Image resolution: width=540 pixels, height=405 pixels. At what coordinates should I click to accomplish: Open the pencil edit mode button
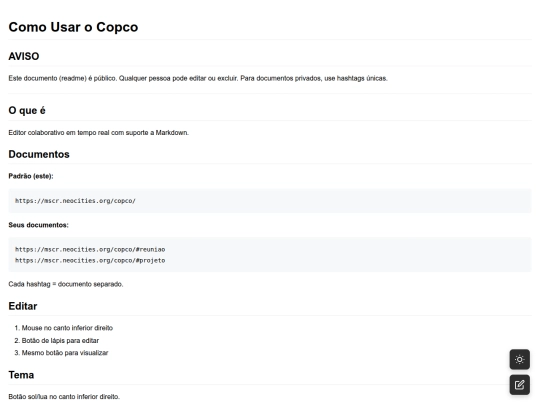[x=519, y=384]
